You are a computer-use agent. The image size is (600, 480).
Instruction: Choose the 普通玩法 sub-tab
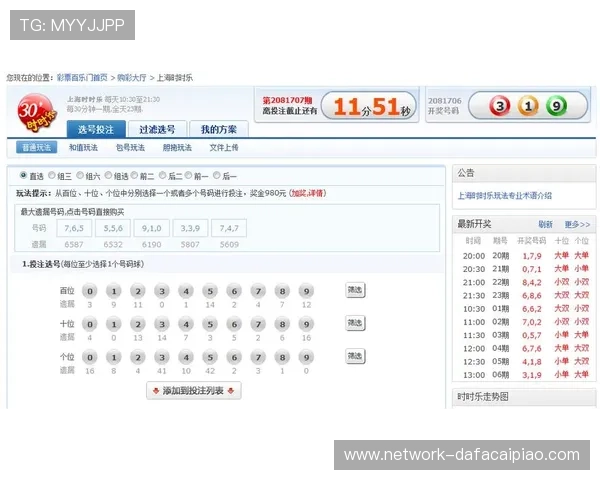(x=37, y=147)
